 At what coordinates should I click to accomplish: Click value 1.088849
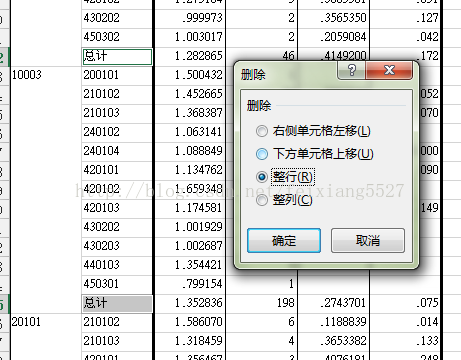tap(199, 151)
